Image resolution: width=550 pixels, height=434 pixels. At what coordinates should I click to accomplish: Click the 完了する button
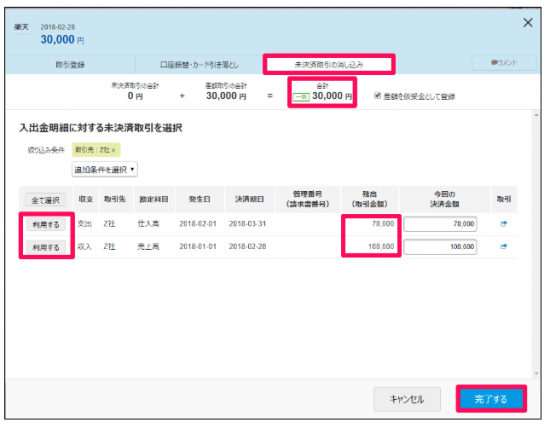(x=491, y=399)
